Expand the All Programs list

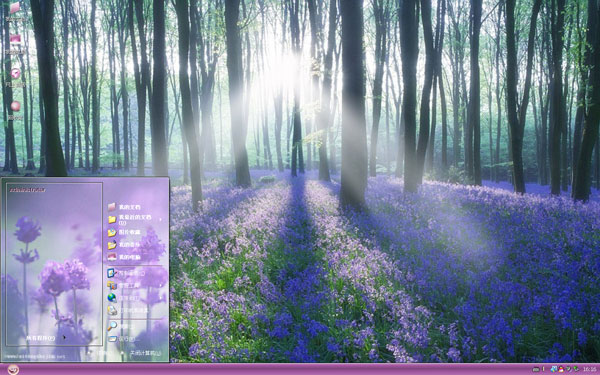41,338
